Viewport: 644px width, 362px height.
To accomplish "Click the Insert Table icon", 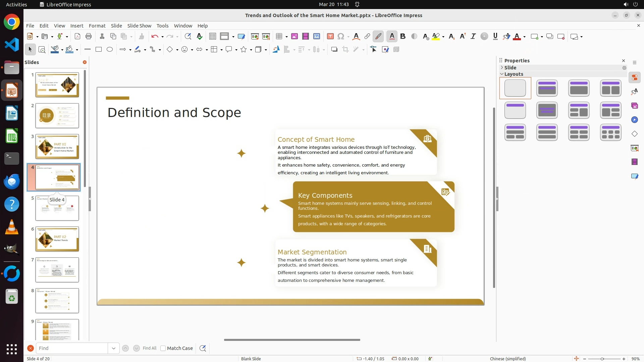I will [x=279, y=37].
